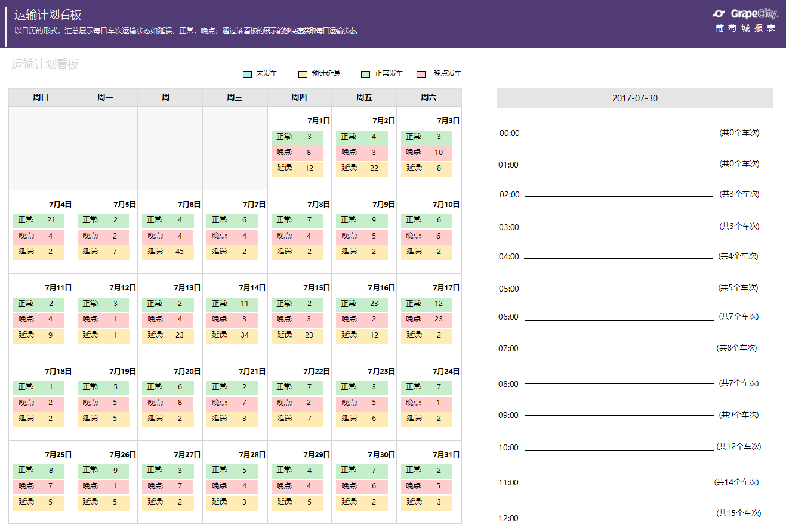Image resolution: width=786 pixels, height=532 pixels.
Task: Click the 7月17日 晚点 23 bar
Action: tap(427, 320)
